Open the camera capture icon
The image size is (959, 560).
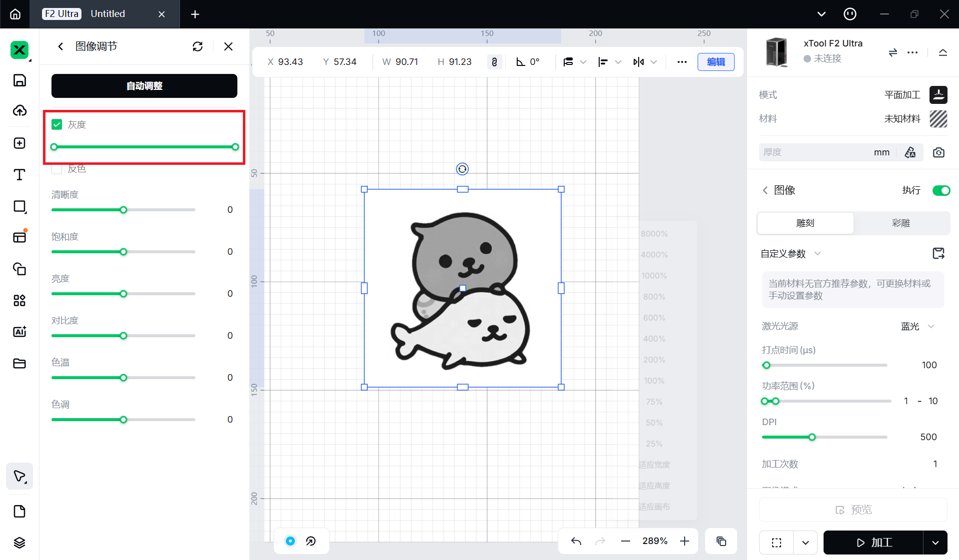click(939, 152)
